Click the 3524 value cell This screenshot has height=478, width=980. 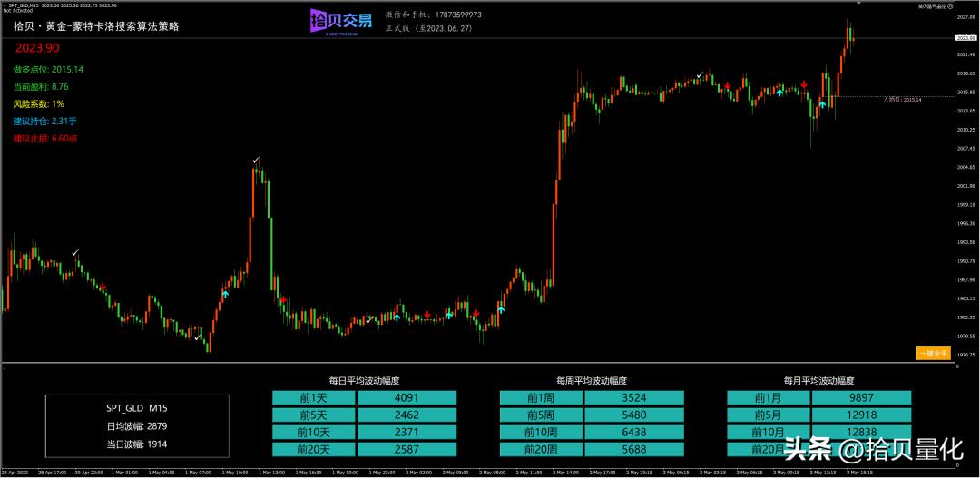[634, 397]
